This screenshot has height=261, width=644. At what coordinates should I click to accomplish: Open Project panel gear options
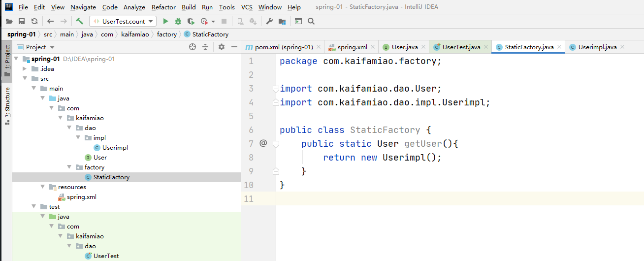[222, 47]
